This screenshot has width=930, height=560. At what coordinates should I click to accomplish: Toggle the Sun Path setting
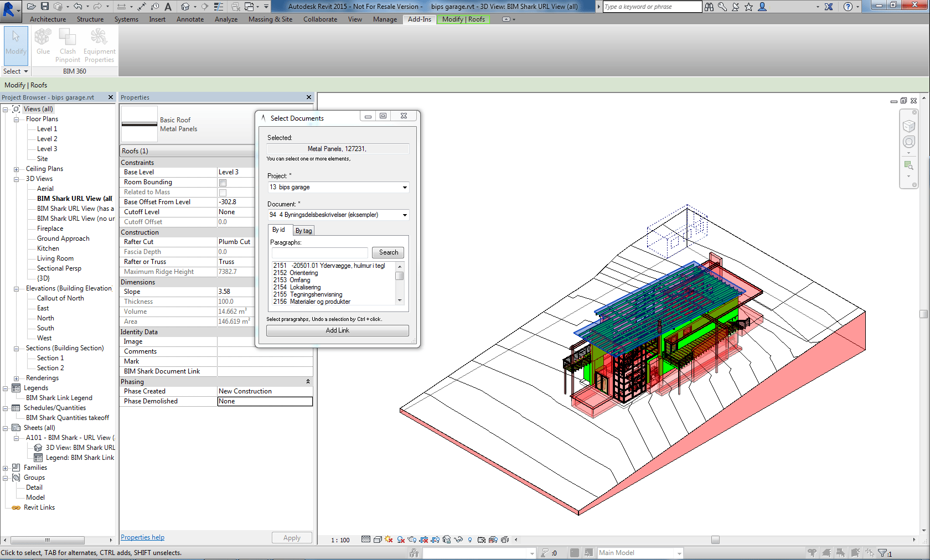(x=389, y=540)
